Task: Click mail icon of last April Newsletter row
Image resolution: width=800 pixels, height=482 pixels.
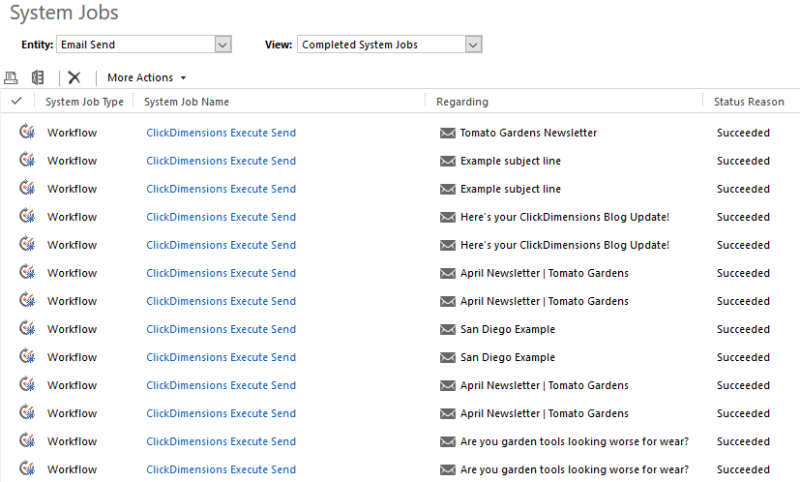Action: (x=447, y=414)
